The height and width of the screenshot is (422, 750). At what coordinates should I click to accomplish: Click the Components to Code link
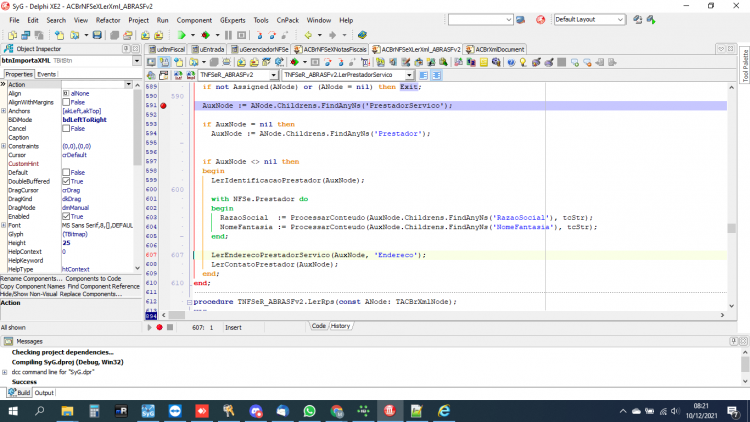coord(93,278)
